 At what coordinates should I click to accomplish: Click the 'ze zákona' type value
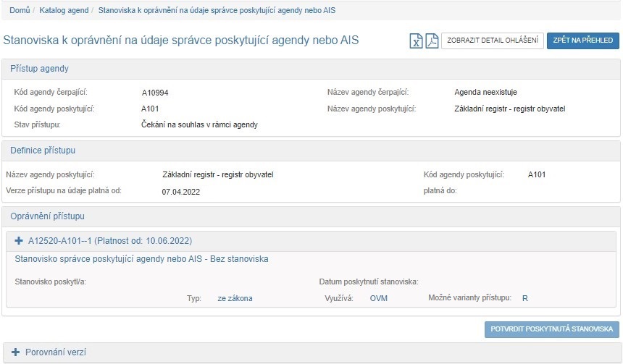235,298
